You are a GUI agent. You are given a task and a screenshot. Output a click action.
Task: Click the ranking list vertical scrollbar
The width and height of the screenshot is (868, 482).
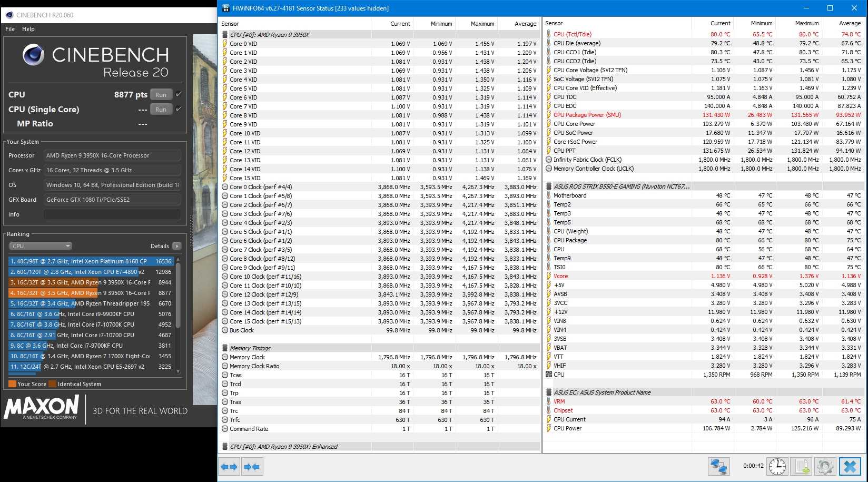click(x=178, y=295)
